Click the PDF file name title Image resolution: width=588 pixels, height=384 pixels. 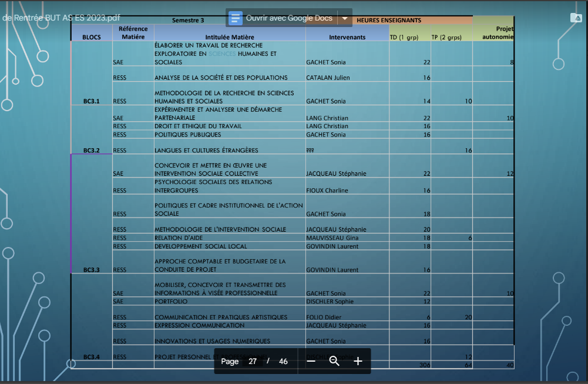61,18
